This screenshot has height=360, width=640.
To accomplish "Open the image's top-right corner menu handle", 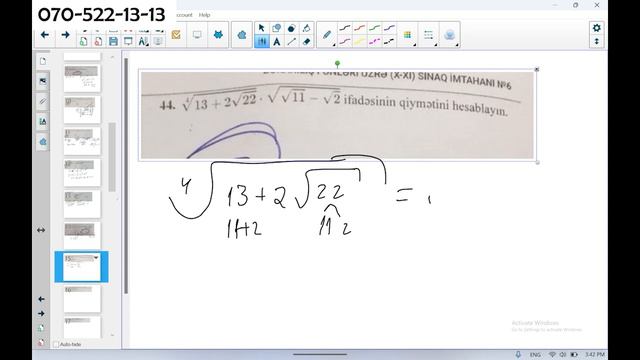I will pos(537,69).
